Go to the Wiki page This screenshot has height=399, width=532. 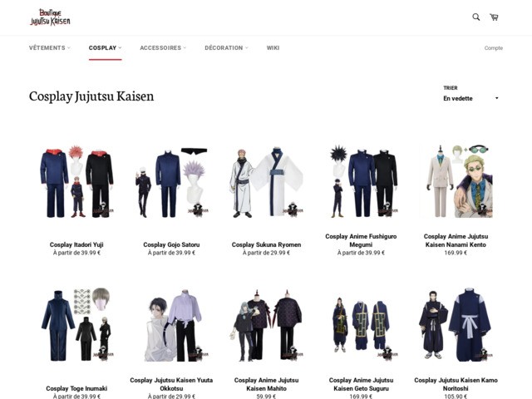[273, 48]
